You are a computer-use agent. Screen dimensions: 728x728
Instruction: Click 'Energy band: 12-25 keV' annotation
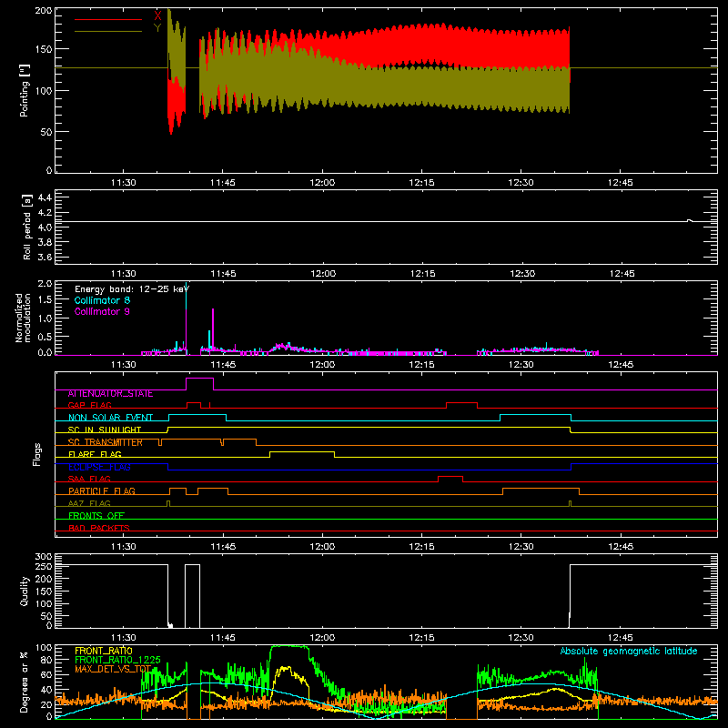pyautogui.click(x=132, y=289)
